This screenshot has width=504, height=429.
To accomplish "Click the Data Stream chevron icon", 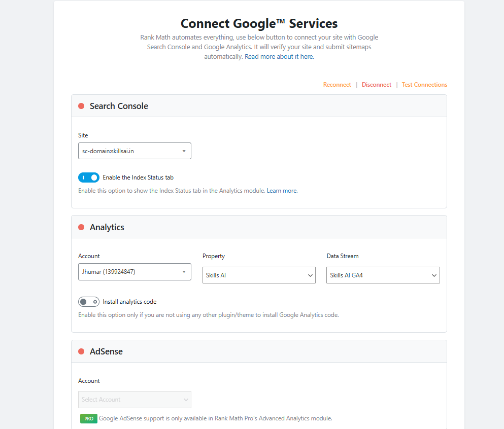I will pyautogui.click(x=434, y=275).
